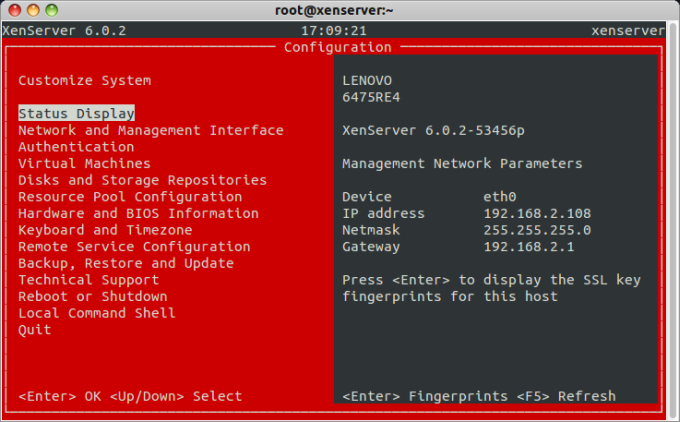This screenshot has width=680, height=422.
Task: Click the XenServer 6.0.2-53456p version text
Action: click(x=433, y=130)
